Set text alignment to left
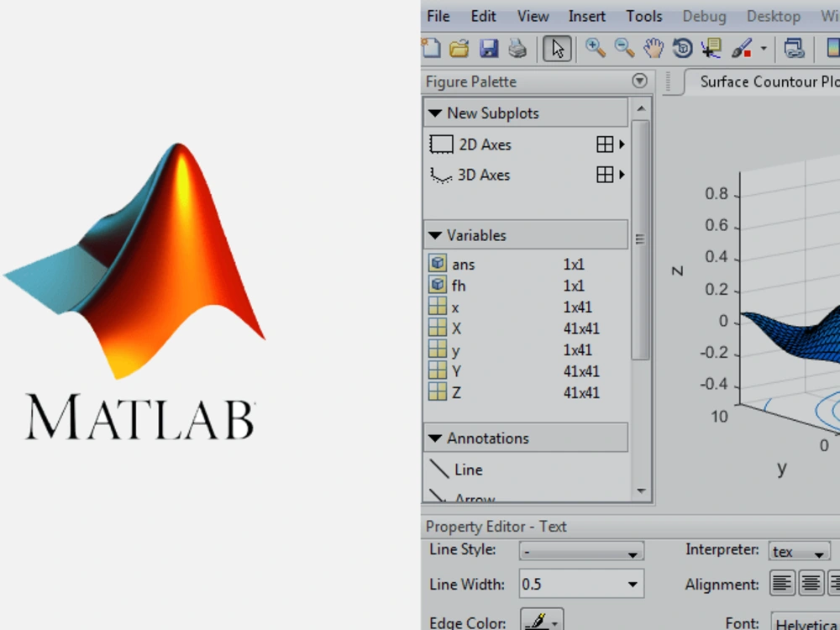The width and height of the screenshot is (840, 630). pos(782,583)
